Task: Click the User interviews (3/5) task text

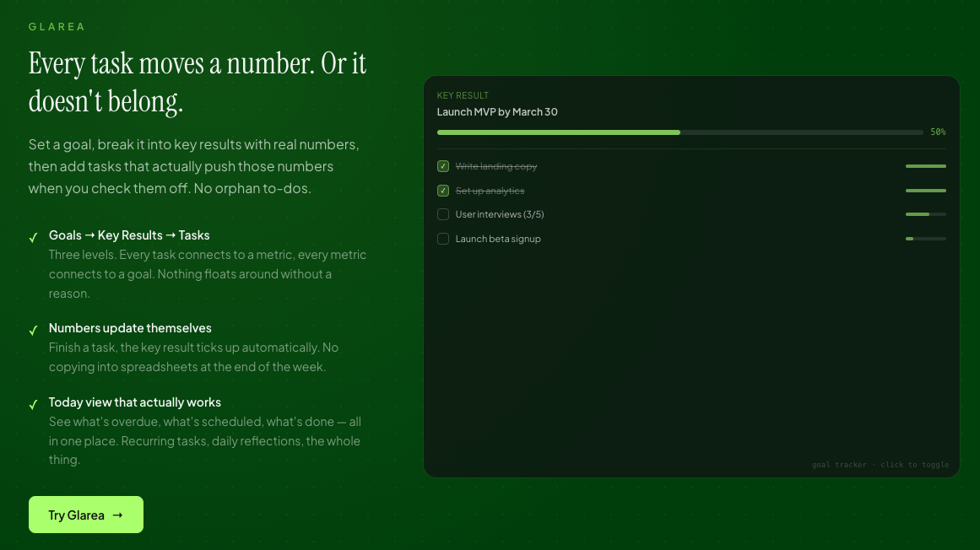Action: [x=500, y=214]
